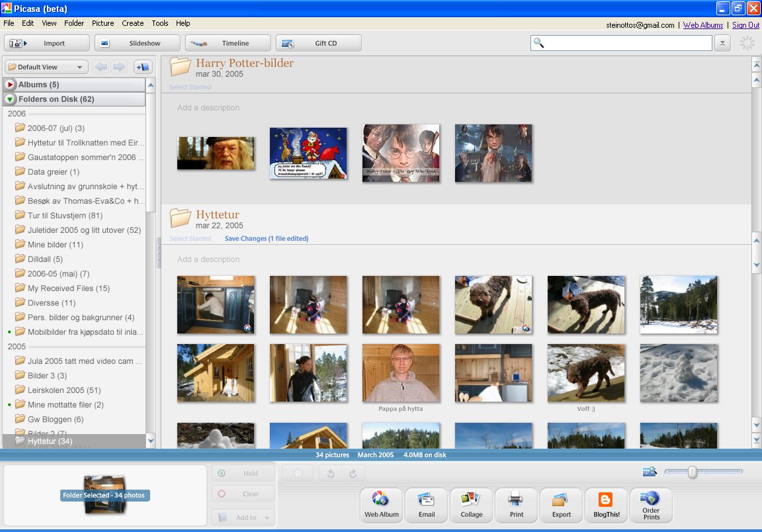Open the Tools menu
The image size is (762, 532).
tap(160, 23)
